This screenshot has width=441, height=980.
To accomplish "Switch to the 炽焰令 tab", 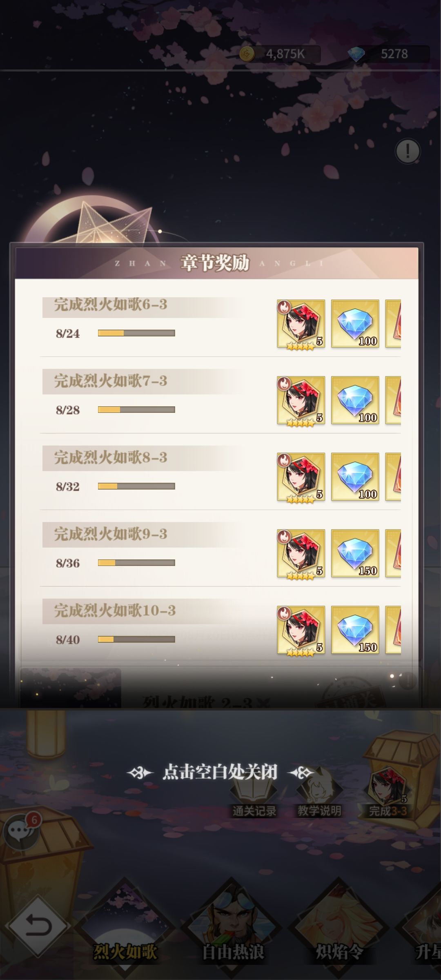I will [339, 951].
